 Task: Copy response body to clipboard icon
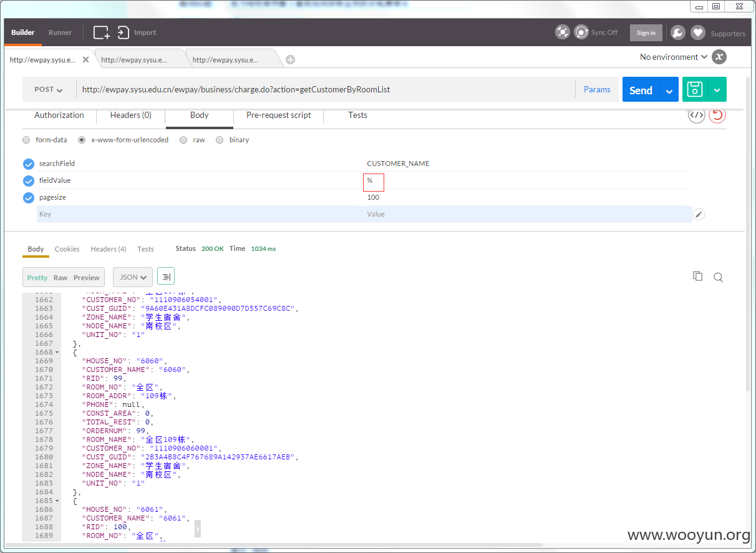(x=698, y=276)
